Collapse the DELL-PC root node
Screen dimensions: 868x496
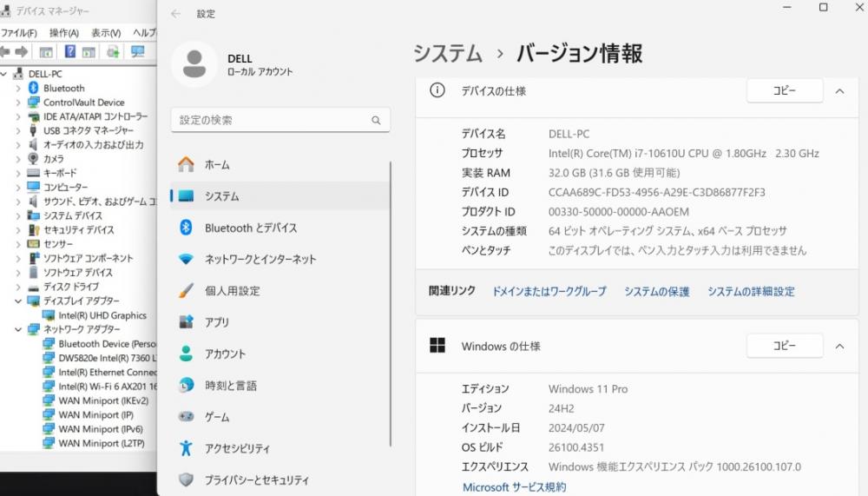click(3, 74)
